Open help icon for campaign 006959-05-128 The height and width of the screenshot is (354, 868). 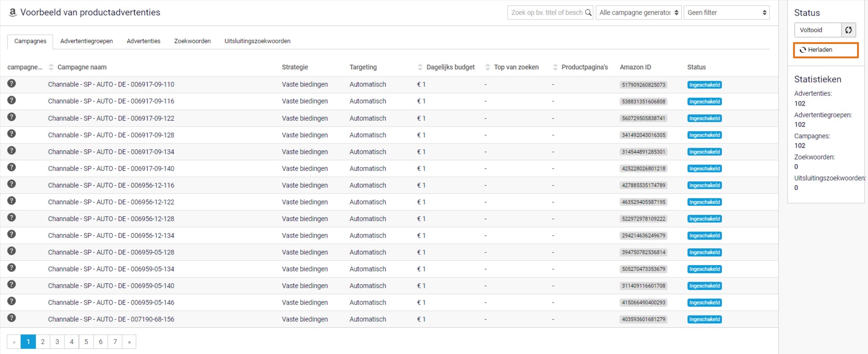11,251
